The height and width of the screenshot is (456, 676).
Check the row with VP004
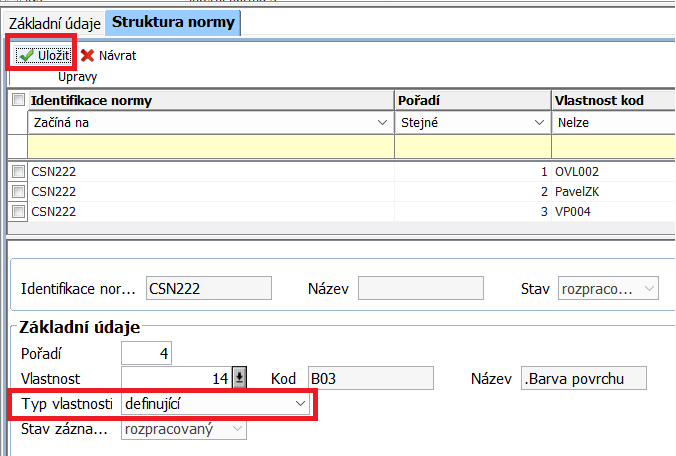coord(18,211)
